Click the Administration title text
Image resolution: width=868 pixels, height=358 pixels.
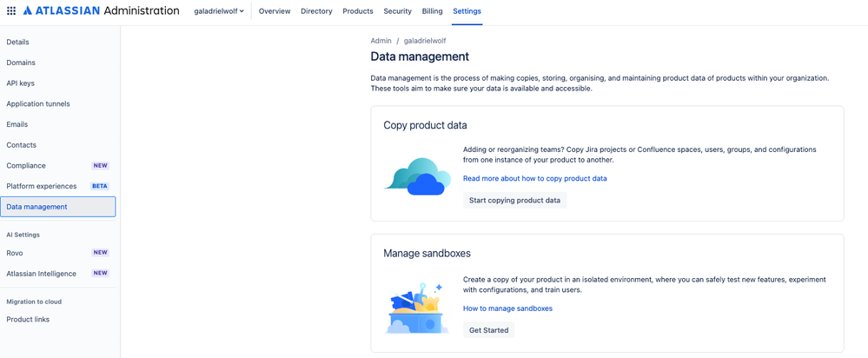(141, 11)
